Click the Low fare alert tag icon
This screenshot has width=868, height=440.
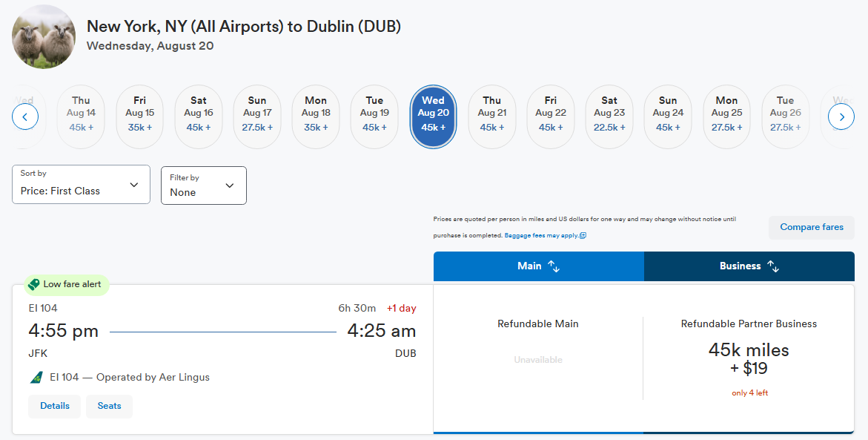coord(34,284)
